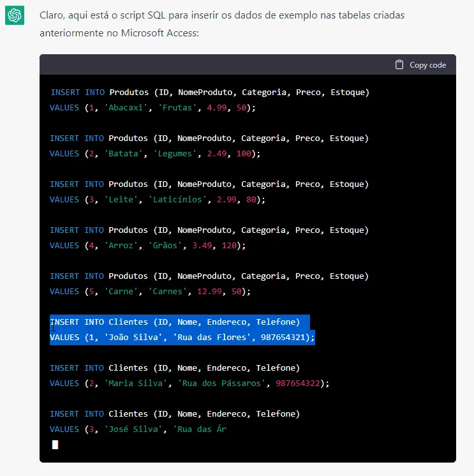Click the dark header bar of code block

click(248, 64)
